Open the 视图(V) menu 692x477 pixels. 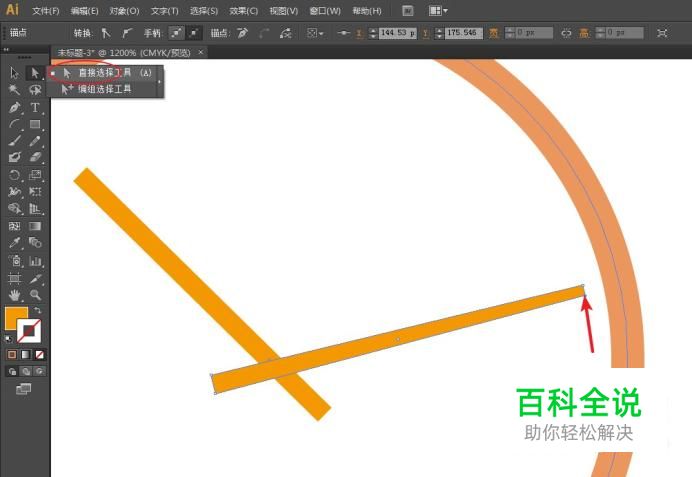(x=283, y=11)
